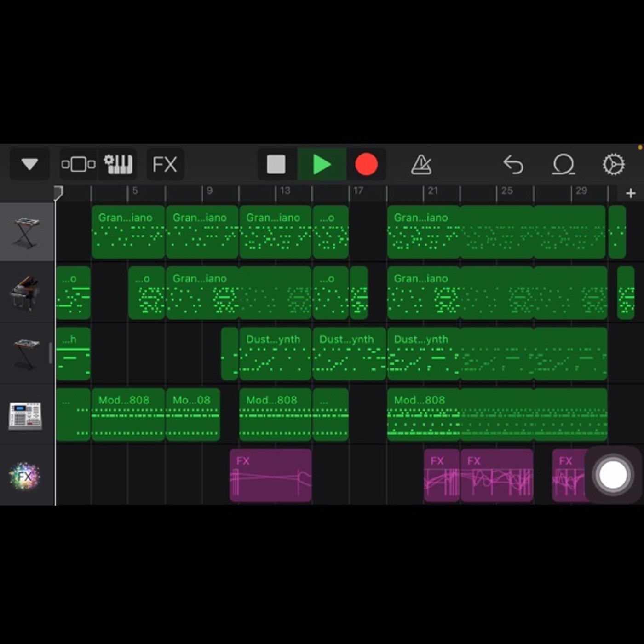Viewport: 644px width, 644px height.
Task: Select the colorful FX track icon
Action: (x=25, y=476)
